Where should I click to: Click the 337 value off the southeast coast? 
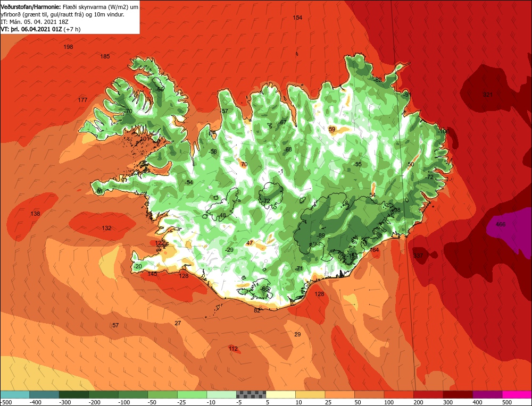coord(418,256)
